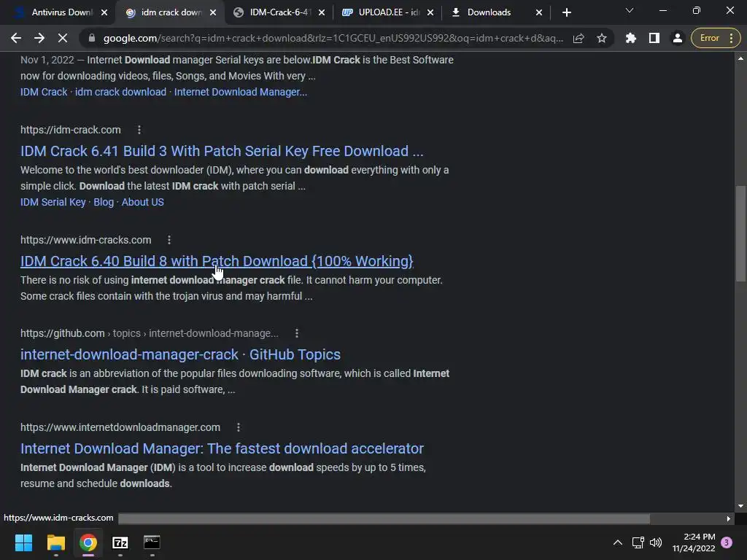Go forward in browser history
This screenshot has width=747, height=560.
[39, 38]
